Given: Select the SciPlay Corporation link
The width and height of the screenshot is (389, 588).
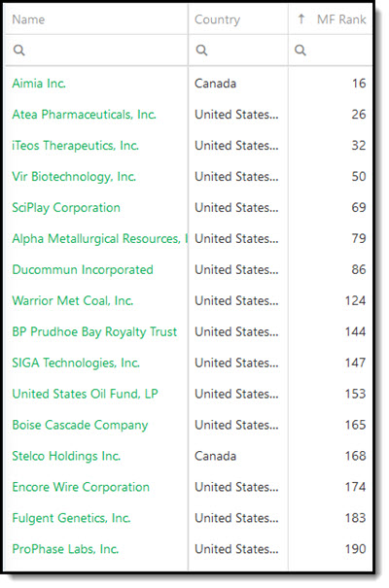Looking at the screenshot, I should coord(66,208).
